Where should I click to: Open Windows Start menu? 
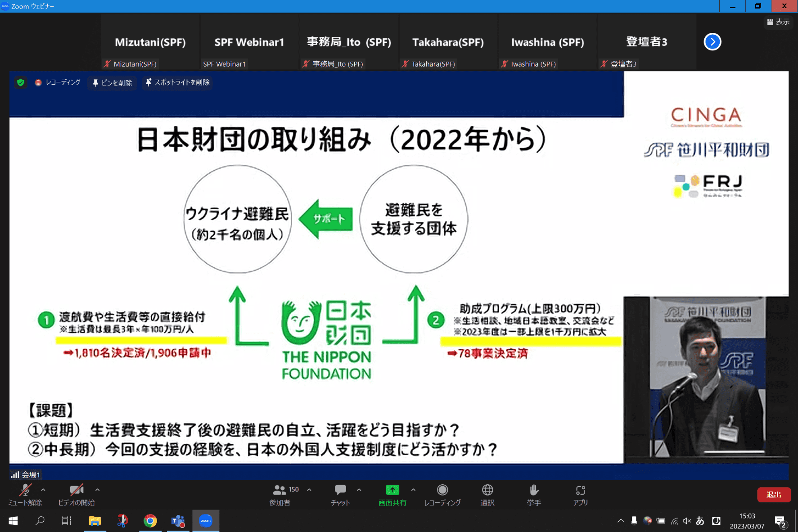click(13, 521)
